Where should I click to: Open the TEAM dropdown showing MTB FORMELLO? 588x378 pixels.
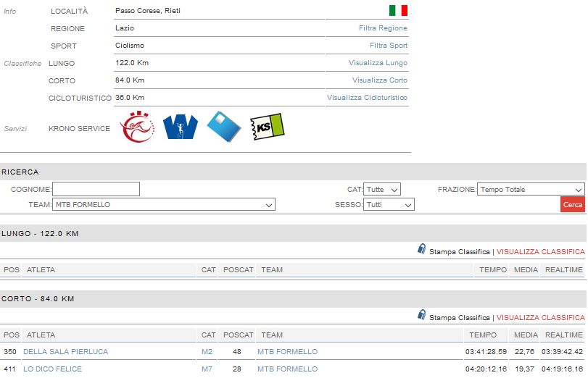pyautogui.click(x=164, y=205)
